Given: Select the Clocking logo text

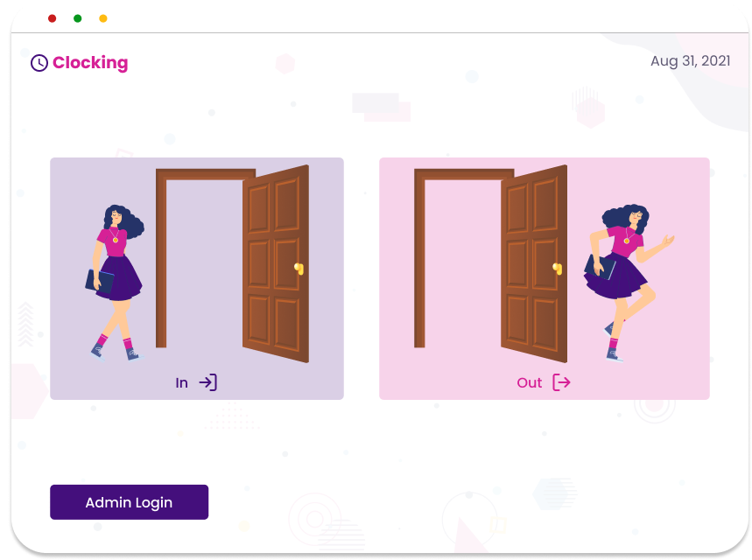Looking at the screenshot, I should (90, 63).
